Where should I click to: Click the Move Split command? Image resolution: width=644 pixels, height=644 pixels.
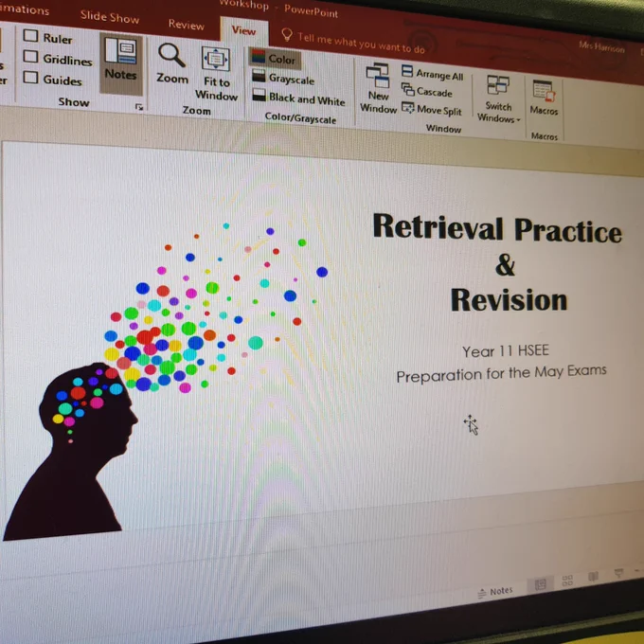click(431, 110)
